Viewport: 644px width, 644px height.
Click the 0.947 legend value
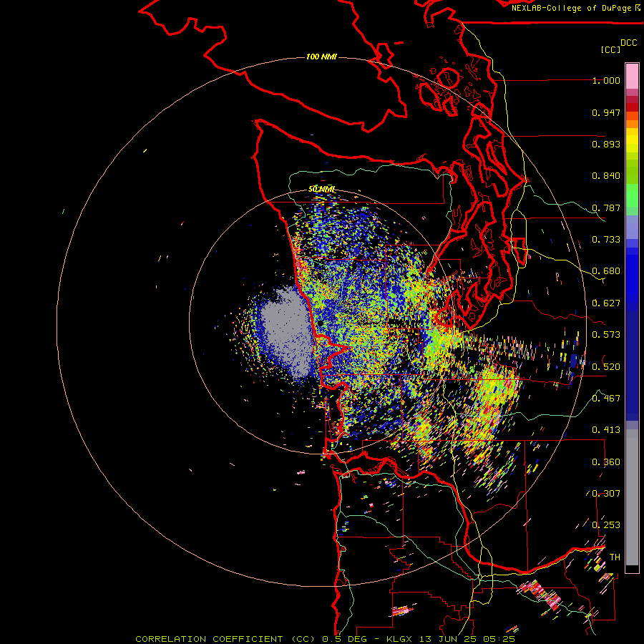click(x=606, y=112)
